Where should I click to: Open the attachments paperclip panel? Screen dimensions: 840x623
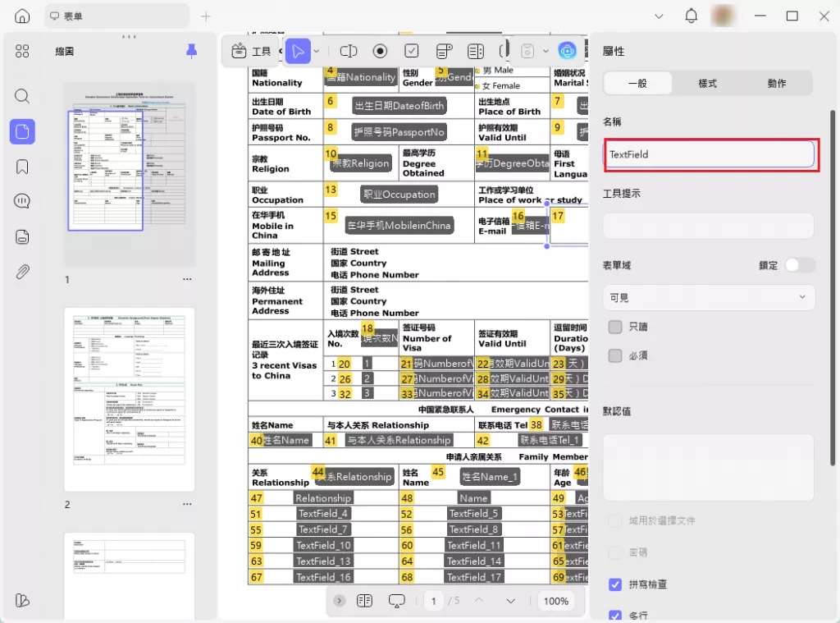pos(22,273)
